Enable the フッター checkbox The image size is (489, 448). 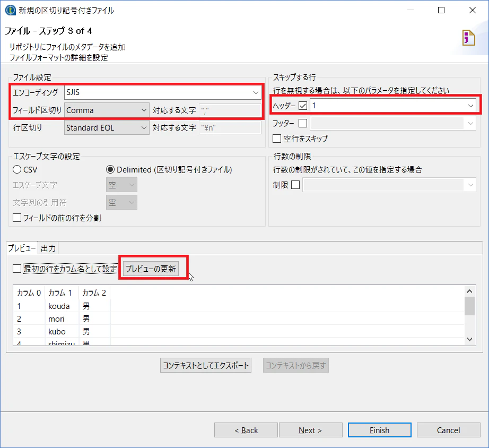pyautogui.click(x=302, y=123)
